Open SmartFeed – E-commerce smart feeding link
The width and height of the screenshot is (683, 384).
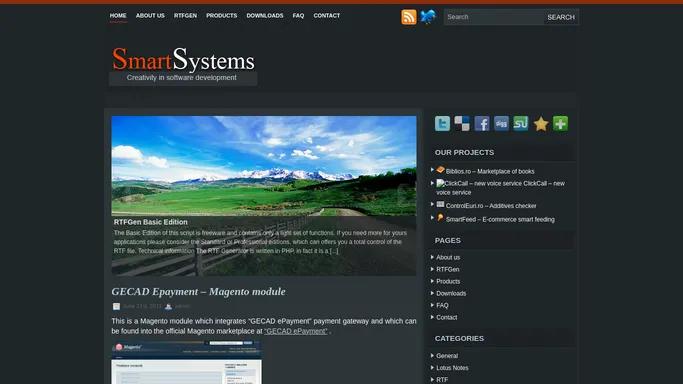[x=500, y=219]
